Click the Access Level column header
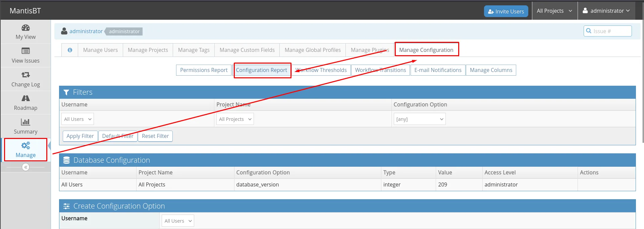 530,172
